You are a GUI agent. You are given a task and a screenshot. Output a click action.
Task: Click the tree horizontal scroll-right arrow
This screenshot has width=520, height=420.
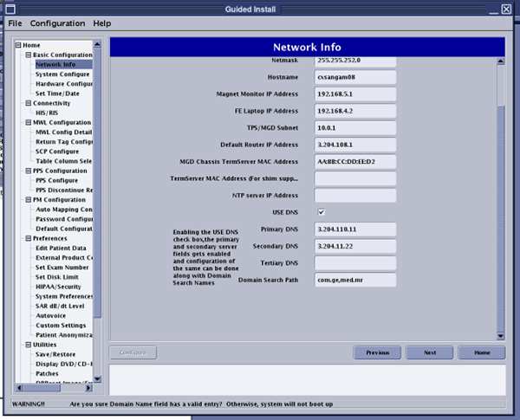(x=89, y=390)
